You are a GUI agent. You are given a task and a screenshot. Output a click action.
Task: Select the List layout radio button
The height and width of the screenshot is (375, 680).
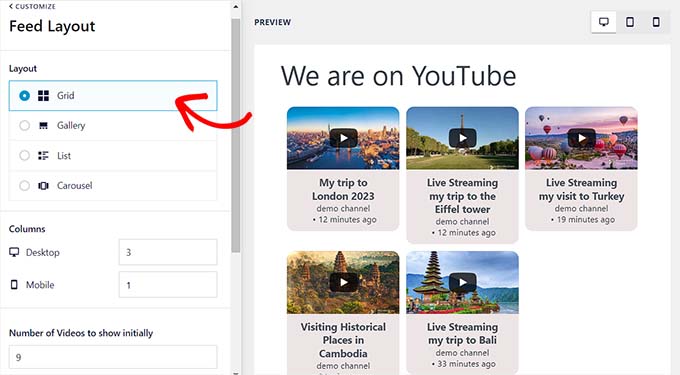click(x=25, y=155)
